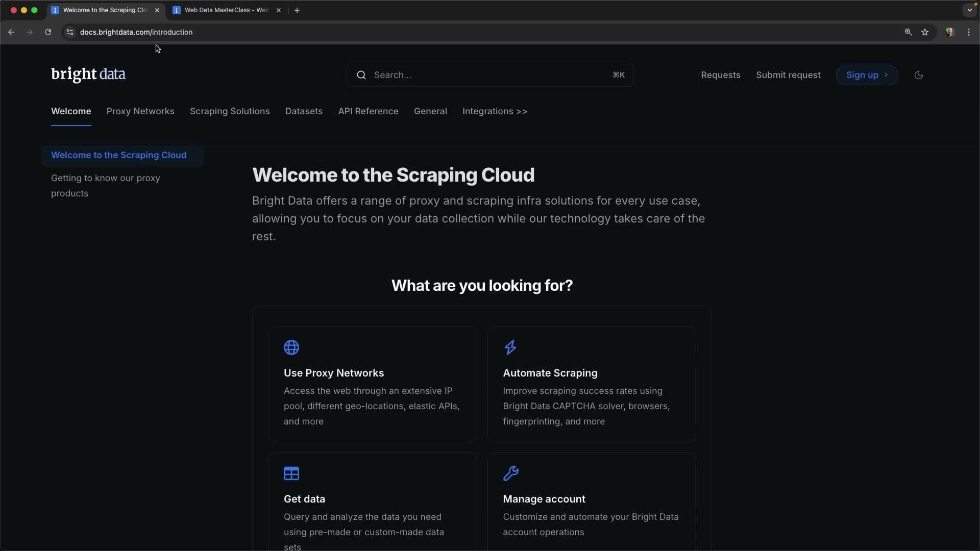Select Welcome to the Scraping Cloud sidebar item

(122, 155)
